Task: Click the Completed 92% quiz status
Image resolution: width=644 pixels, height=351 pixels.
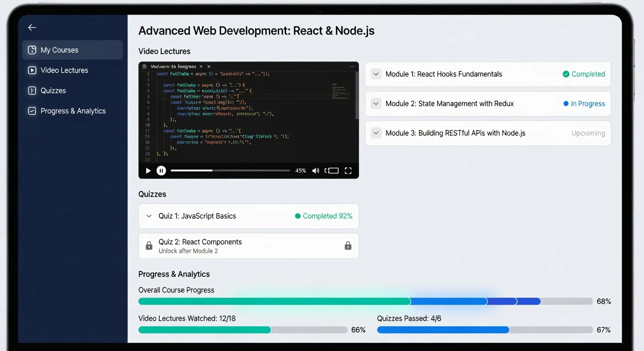Action: point(324,216)
